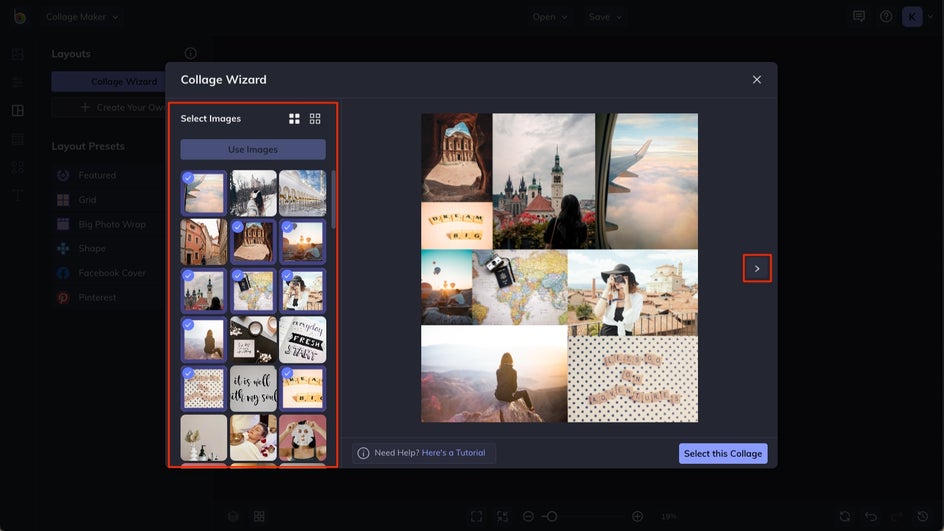The width and height of the screenshot is (944, 531).
Task: Open the Text tool sidebar icon
Action: 17,195
